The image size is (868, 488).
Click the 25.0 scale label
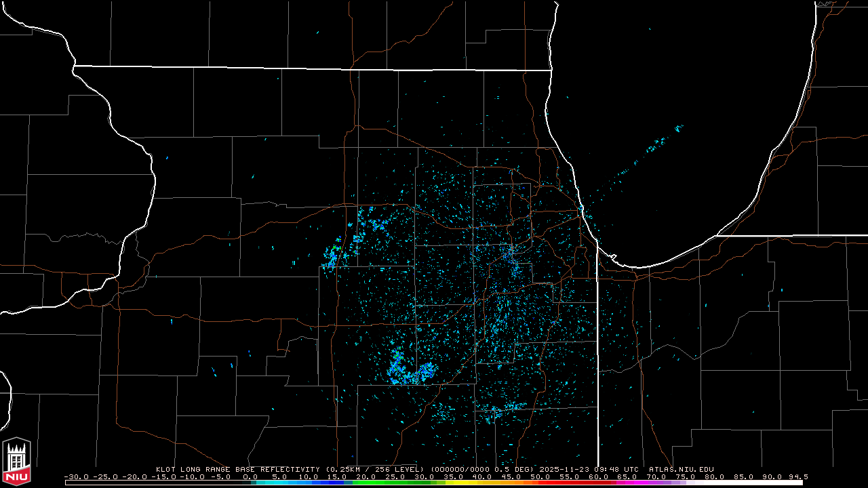click(395, 477)
